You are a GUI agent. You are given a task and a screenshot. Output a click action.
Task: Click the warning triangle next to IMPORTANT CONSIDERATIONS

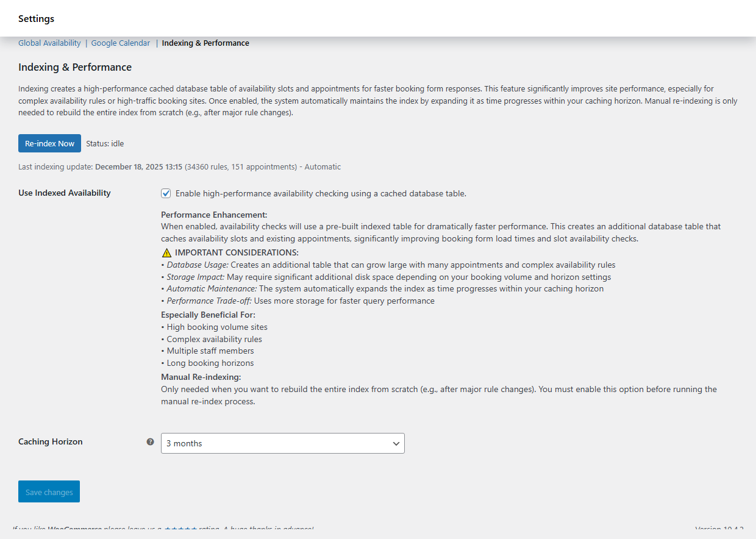pos(166,252)
